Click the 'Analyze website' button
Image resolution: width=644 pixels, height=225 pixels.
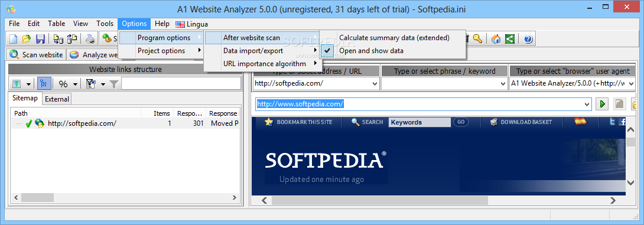pos(93,54)
